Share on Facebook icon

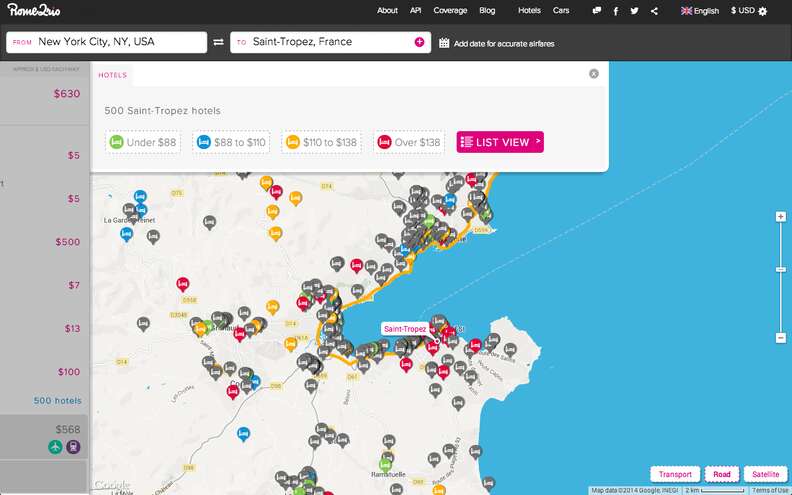click(616, 11)
